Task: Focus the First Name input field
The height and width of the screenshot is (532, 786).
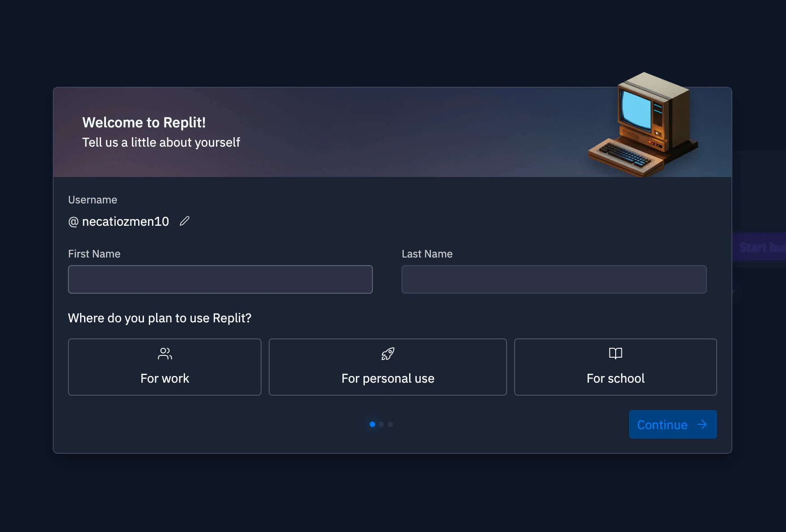Action: 220,279
